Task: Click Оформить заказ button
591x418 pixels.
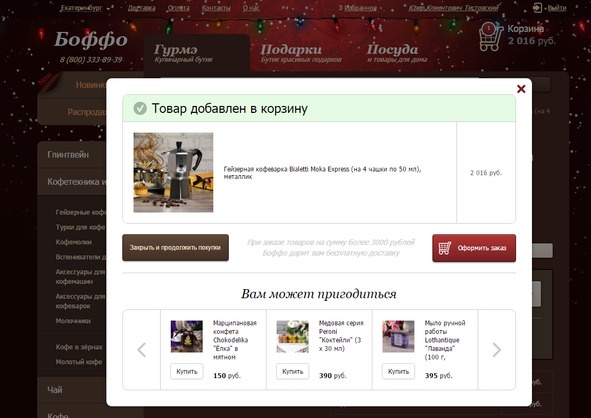Action: [474, 248]
